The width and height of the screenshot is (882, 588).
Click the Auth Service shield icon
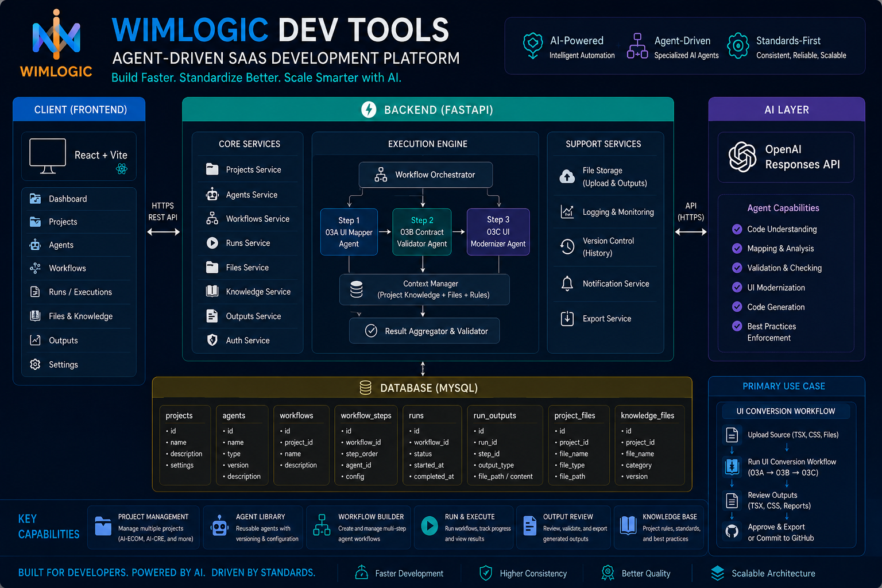point(212,340)
